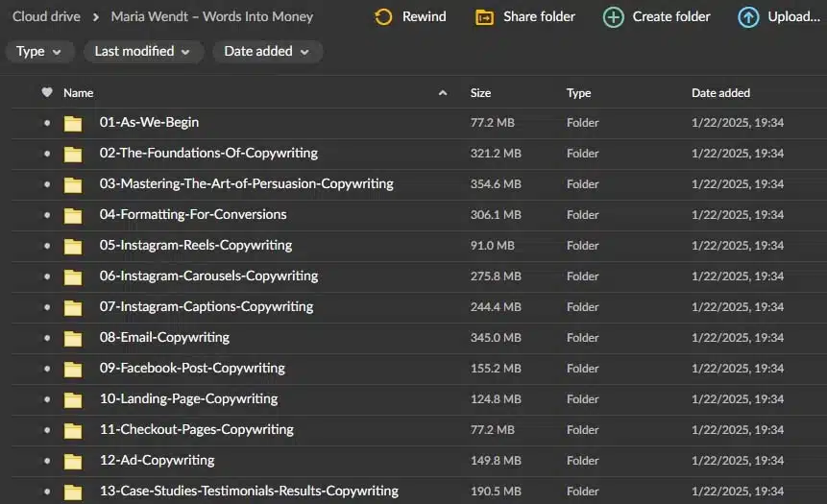Click the Rewind circular arrow icon

(x=383, y=17)
